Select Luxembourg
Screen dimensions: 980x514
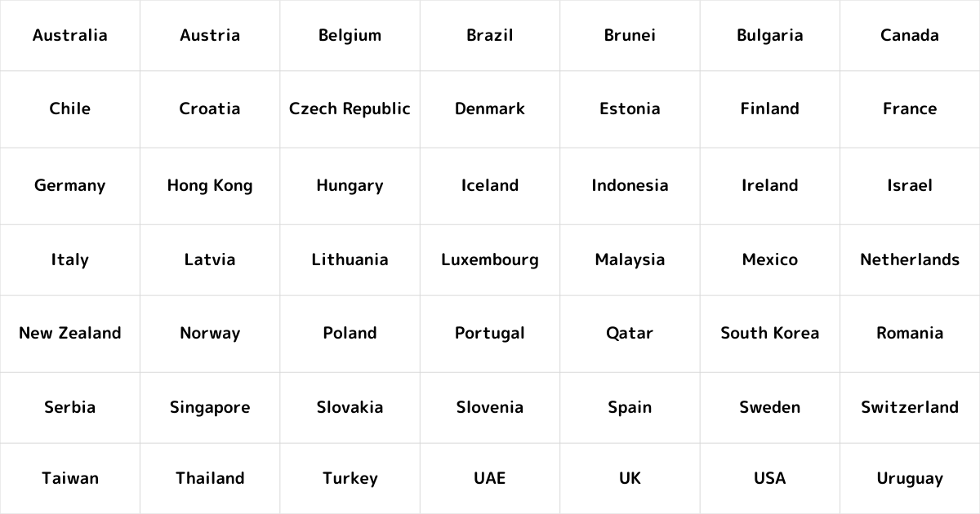click(x=490, y=259)
